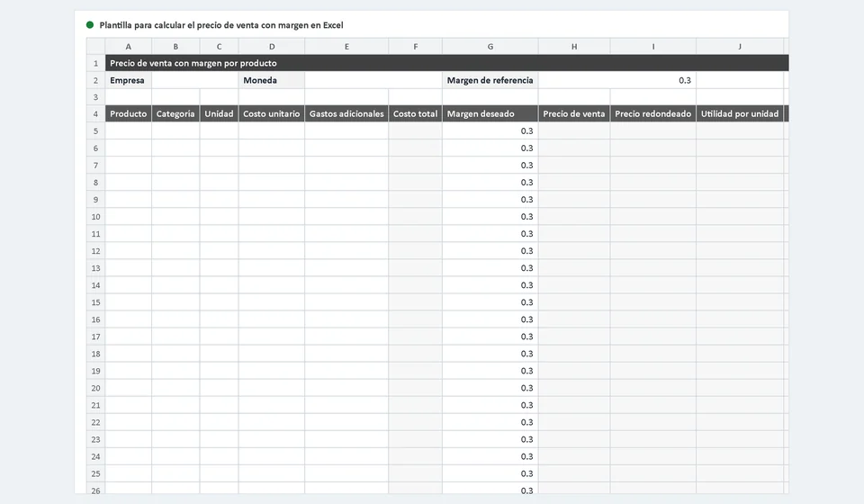
Task: Click the empty company name cell beside Empresa
Action: (195, 80)
